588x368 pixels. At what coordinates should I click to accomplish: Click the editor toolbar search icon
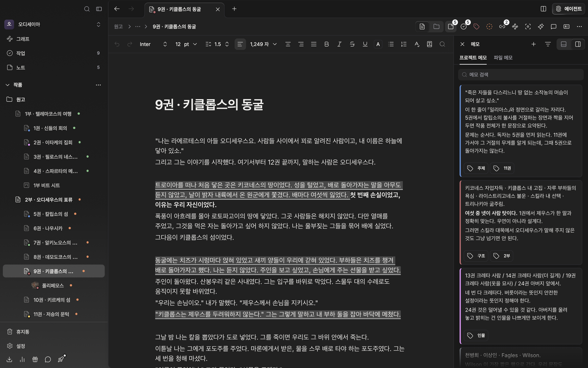tap(442, 44)
